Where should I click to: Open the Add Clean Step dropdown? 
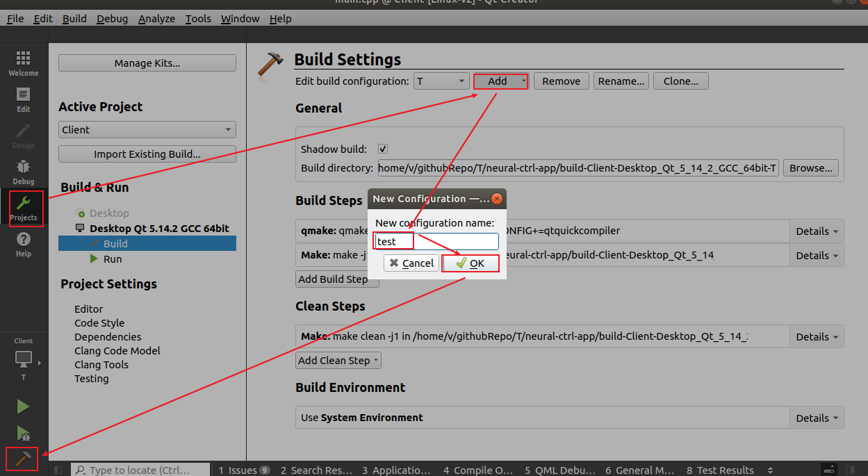338,361
